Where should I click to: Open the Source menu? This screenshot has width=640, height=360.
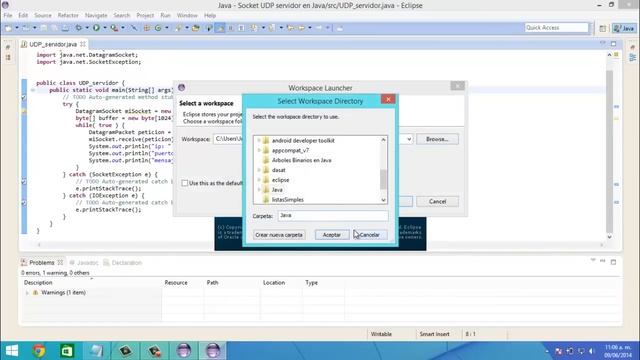pyautogui.click(x=43, y=16)
